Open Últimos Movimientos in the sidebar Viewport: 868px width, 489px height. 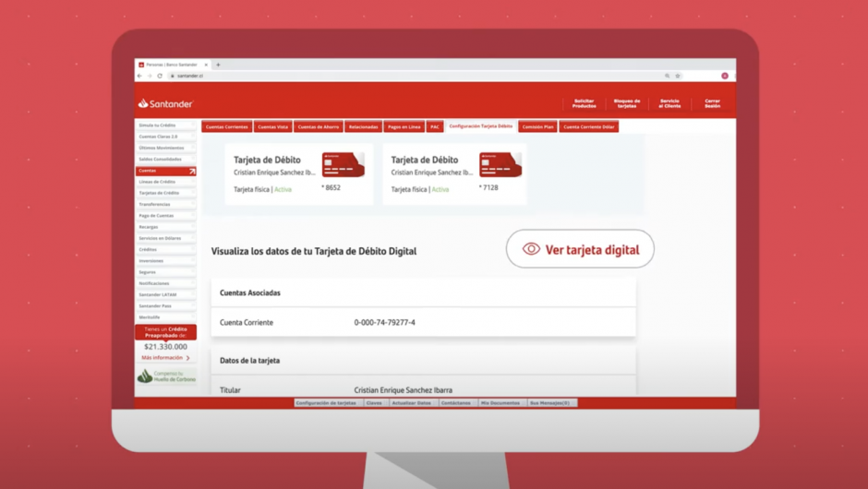point(165,149)
